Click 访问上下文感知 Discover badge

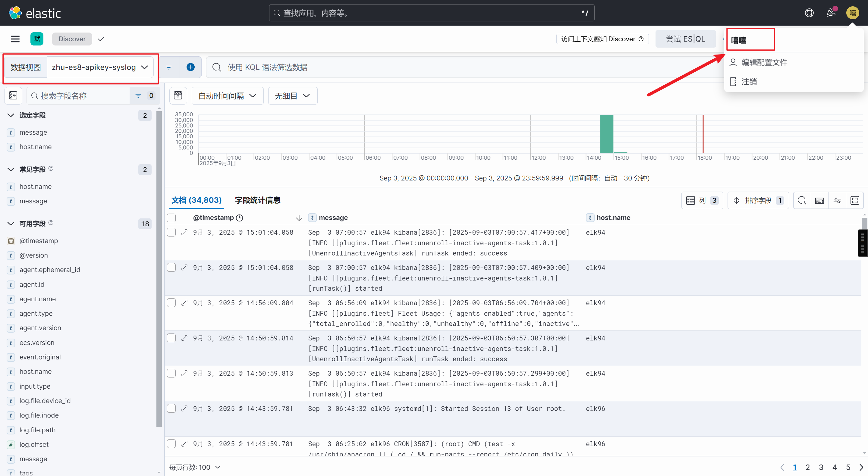[602, 39]
